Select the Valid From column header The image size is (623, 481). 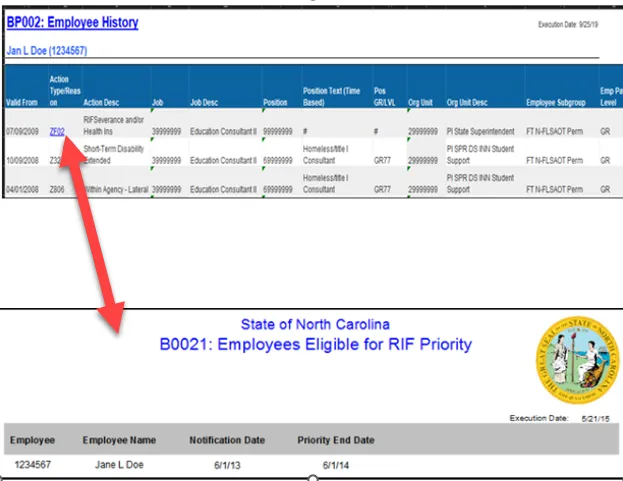click(x=22, y=102)
